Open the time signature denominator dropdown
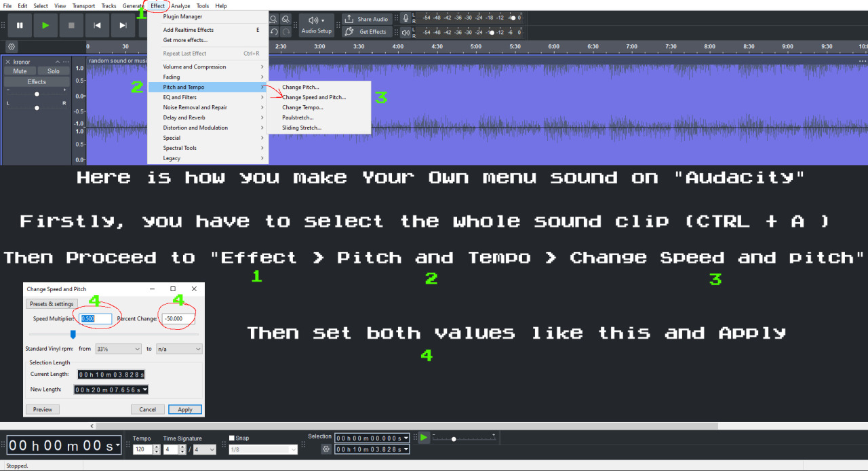The height and width of the screenshot is (471, 868). click(x=205, y=449)
